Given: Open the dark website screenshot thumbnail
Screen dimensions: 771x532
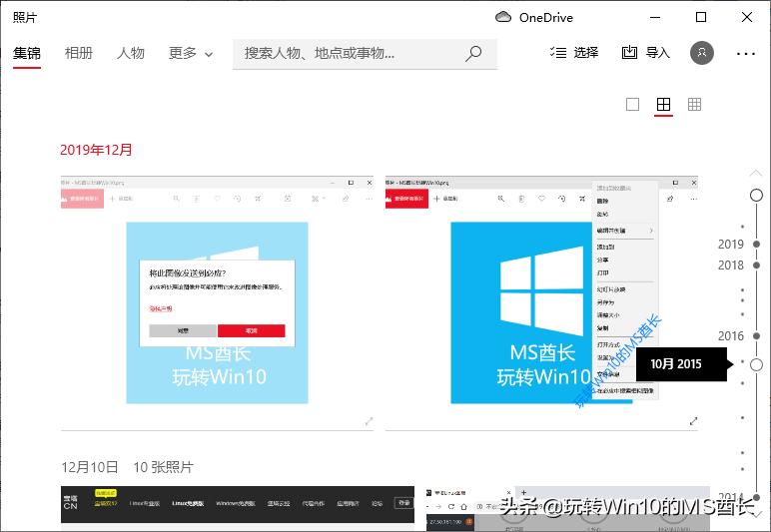Looking at the screenshot, I should coord(238,508).
